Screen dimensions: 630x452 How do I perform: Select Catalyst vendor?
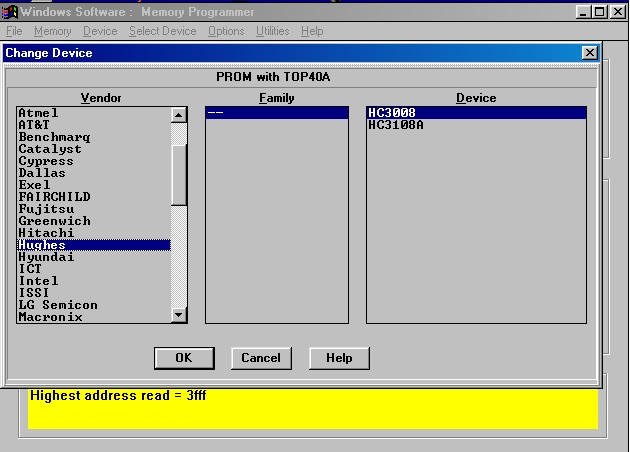[x=94, y=149]
